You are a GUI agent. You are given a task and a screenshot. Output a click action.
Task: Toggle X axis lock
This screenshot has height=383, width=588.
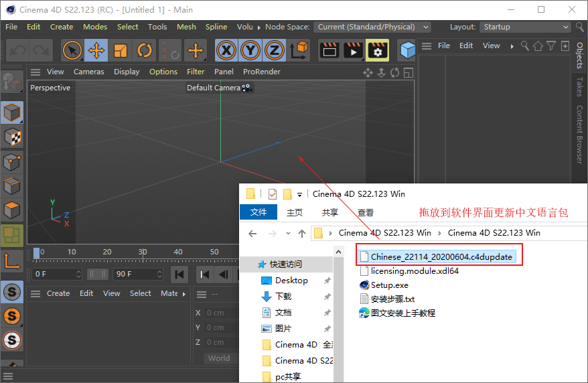227,50
